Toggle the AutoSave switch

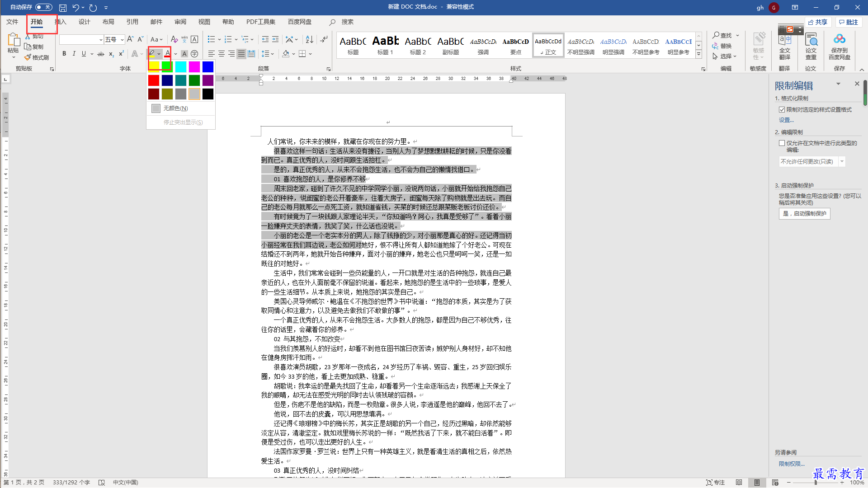tap(44, 7)
